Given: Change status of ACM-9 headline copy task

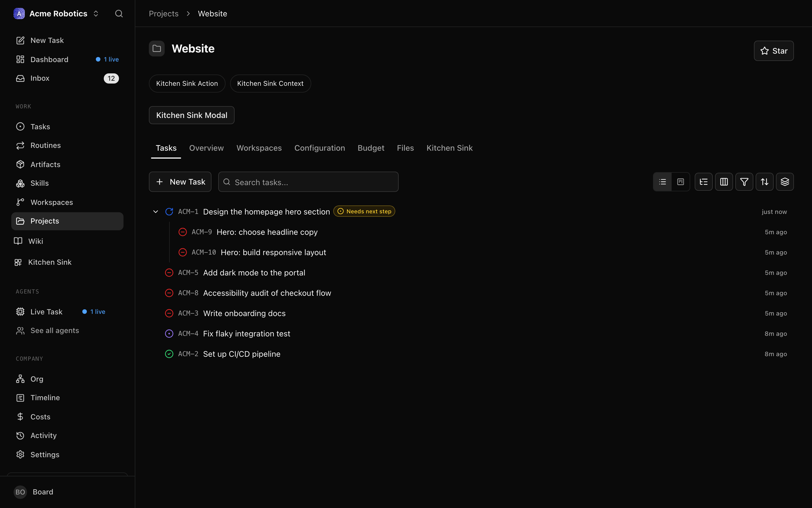Looking at the screenshot, I should click(182, 232).
